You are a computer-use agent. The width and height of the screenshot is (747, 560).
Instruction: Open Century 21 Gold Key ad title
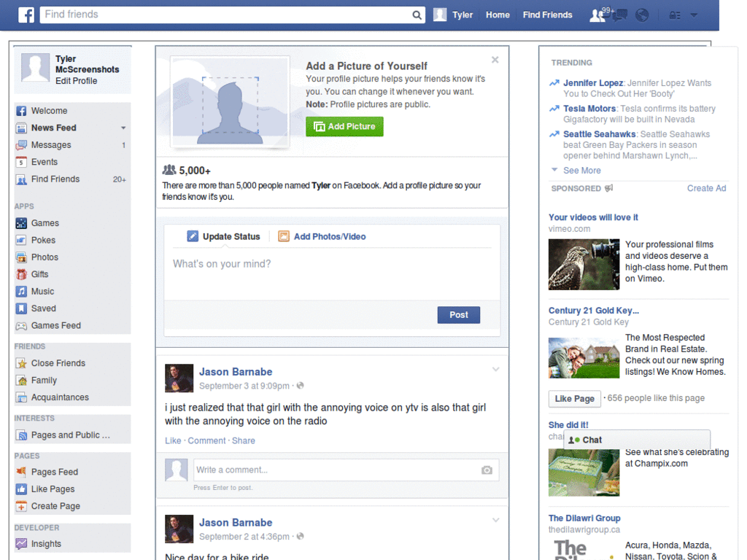[x=593, y=311]
